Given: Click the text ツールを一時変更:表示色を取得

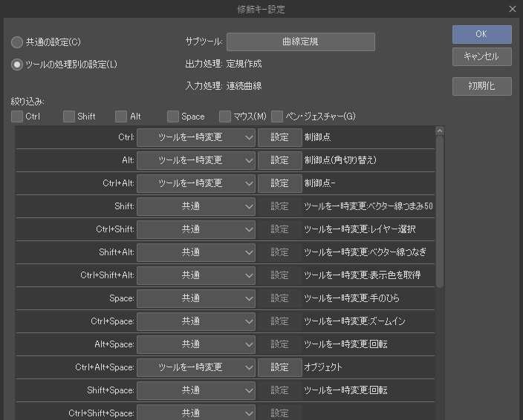Looking at the screenshot, I should pos(363,275).
